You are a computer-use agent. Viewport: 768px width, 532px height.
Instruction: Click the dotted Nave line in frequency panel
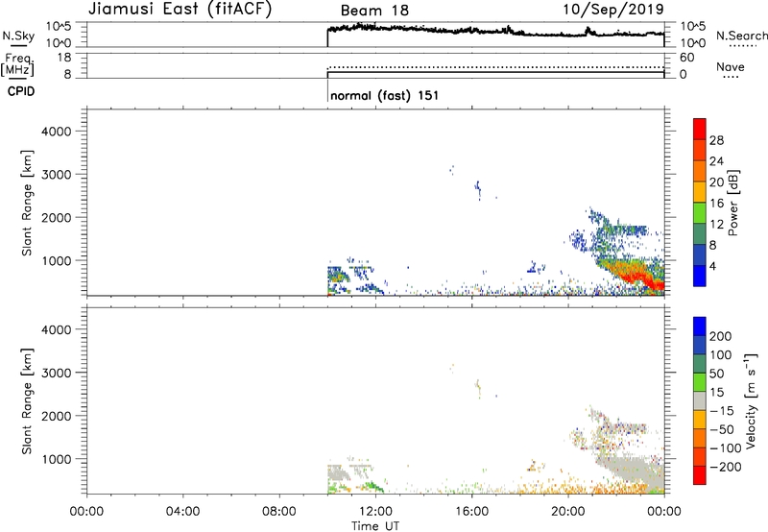[x=495, y=66]
